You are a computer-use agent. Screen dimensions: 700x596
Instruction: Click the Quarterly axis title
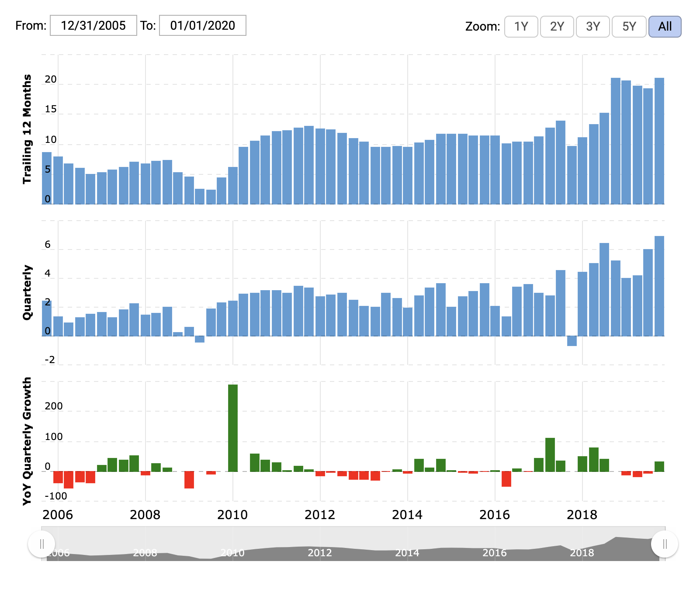[27, 292]
